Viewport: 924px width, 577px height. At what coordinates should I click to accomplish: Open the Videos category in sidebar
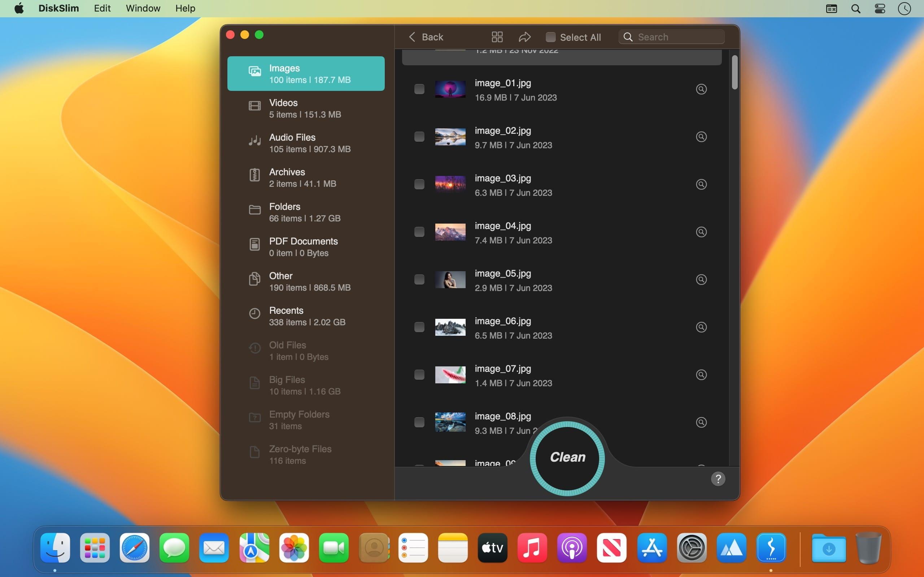[x=305, y=109]
